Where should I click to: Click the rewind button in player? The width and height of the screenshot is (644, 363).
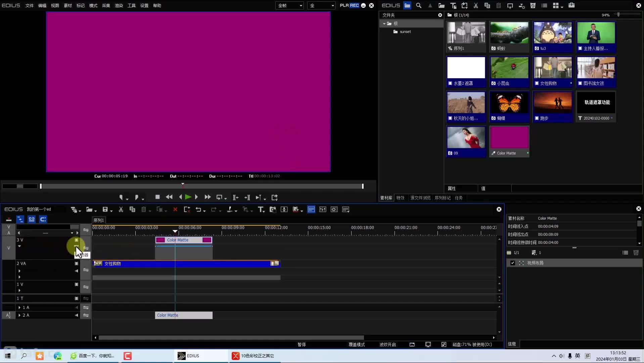click(x=169, y=197)
